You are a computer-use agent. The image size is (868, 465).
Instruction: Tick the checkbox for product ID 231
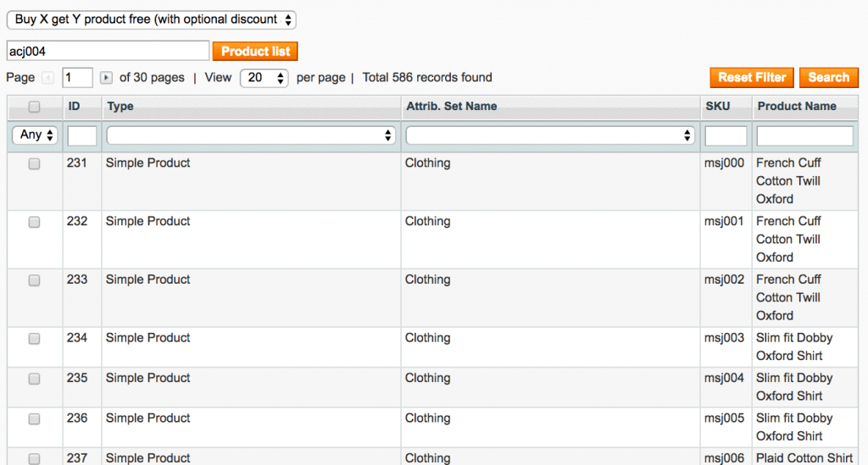(x=34, y=164)
